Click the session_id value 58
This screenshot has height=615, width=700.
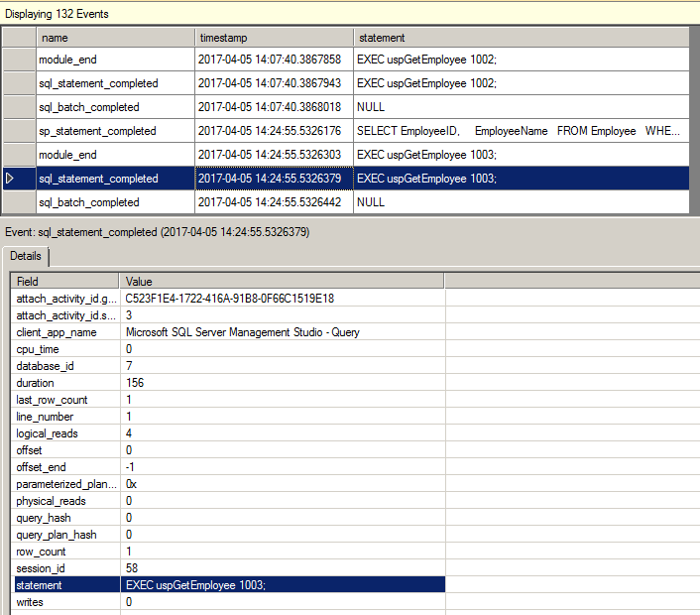[x=133, y=568]
